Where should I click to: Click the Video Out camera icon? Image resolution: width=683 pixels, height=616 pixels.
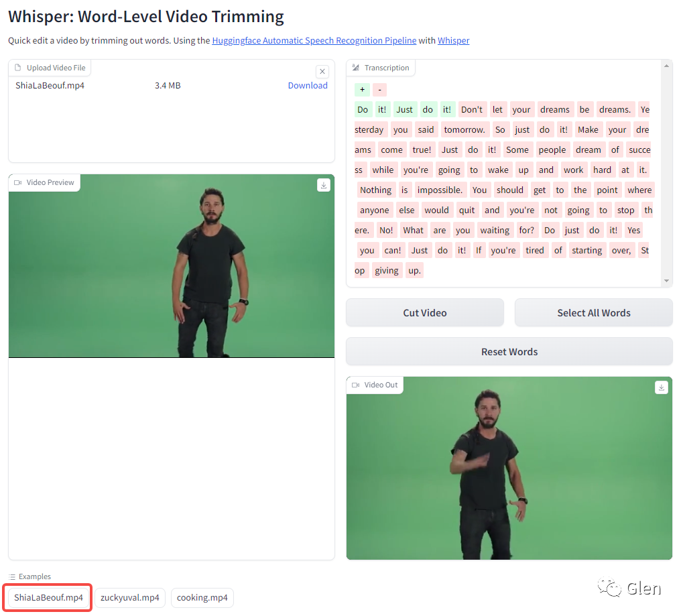pos(355,385)
